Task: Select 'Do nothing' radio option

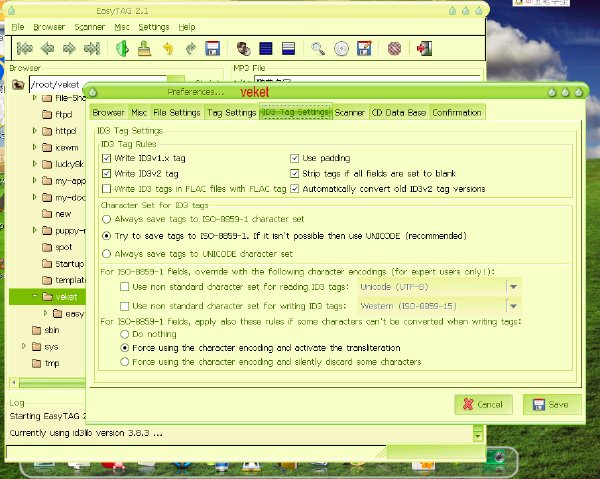Action: pyautogui.click(x=124, y=334)
